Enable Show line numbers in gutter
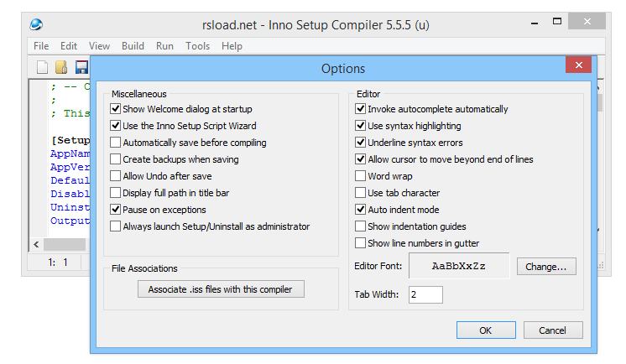 click(361, 243)
